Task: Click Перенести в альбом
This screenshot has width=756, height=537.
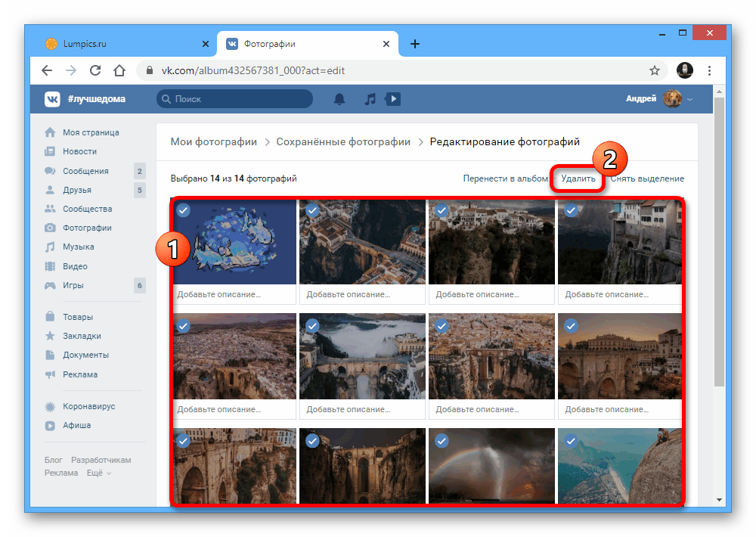Action: pos(505,178)
